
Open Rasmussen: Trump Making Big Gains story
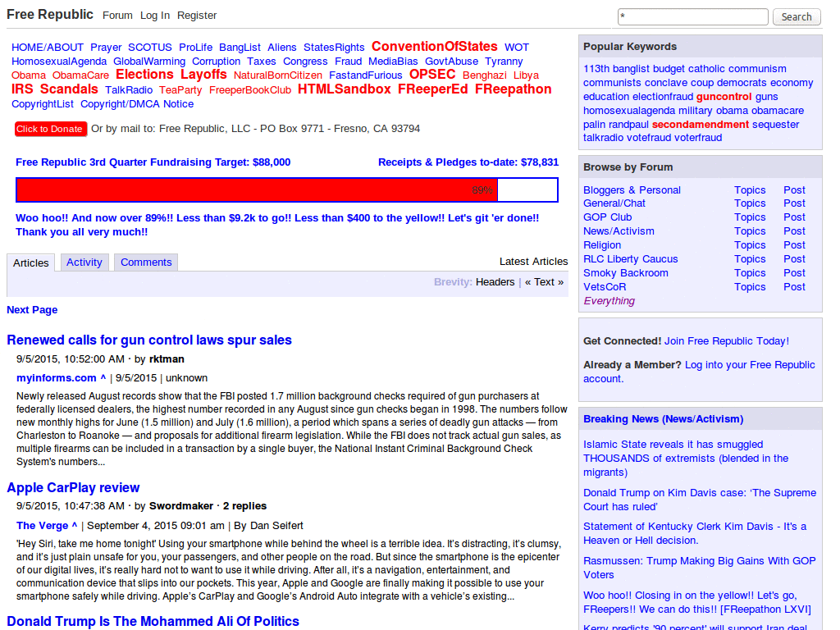coord(700,568)
